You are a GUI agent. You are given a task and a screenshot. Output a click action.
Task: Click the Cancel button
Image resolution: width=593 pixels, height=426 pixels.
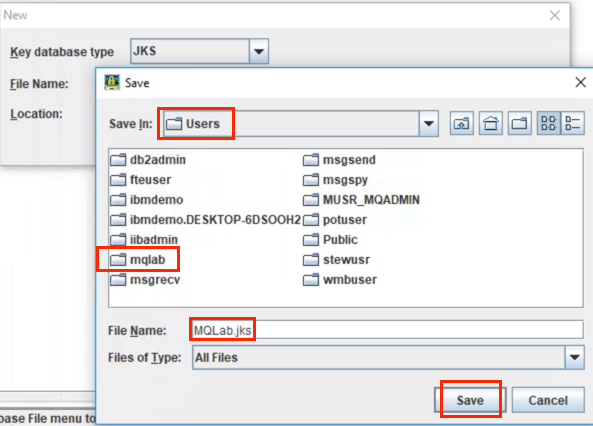tap(548, 400)
